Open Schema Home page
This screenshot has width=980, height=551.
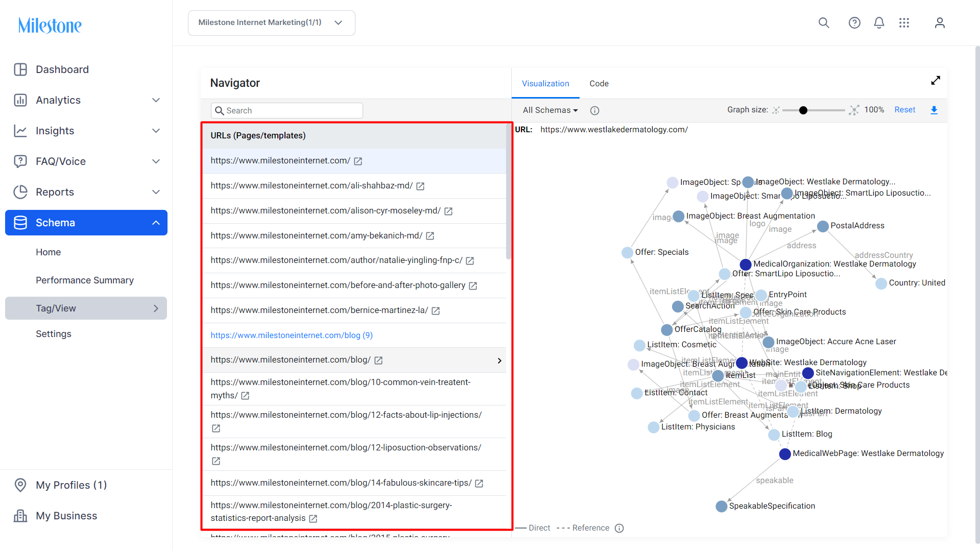pyautogui.click(x=49, y=252)
